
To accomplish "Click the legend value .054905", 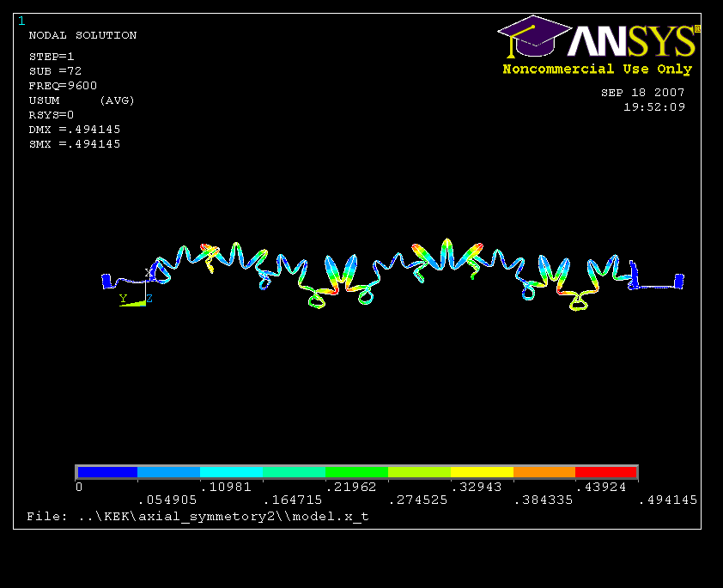I will (x=167, y=500).
